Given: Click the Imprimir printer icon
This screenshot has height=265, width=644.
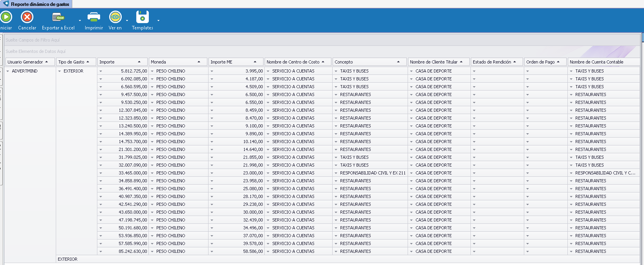Looking at the screenshot, I should click(94, 17).
